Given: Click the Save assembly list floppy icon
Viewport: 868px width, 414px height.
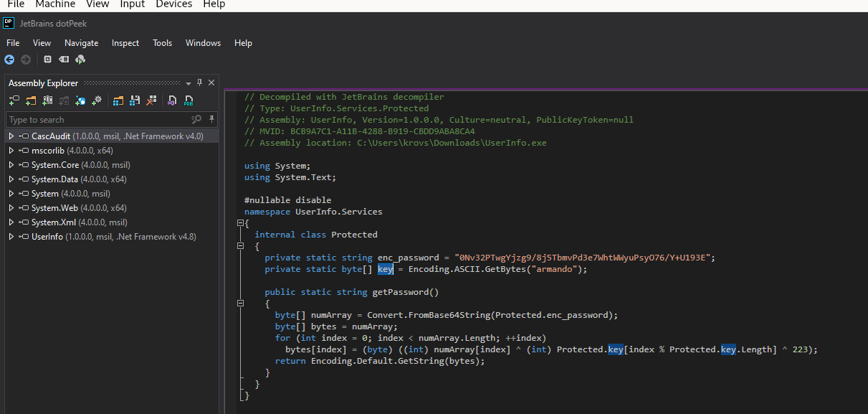Looking at the screenshot, I should point(135,100).
